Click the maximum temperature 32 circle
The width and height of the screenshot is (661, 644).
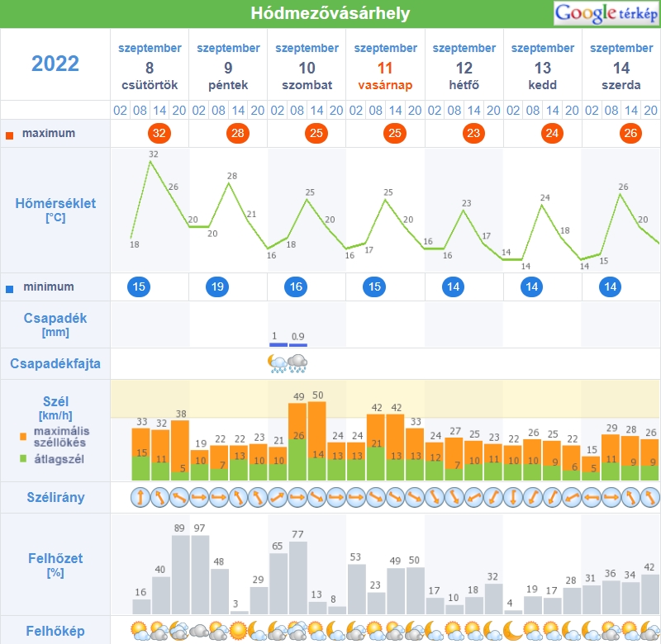pyautogui.click(x=159, y=134)
